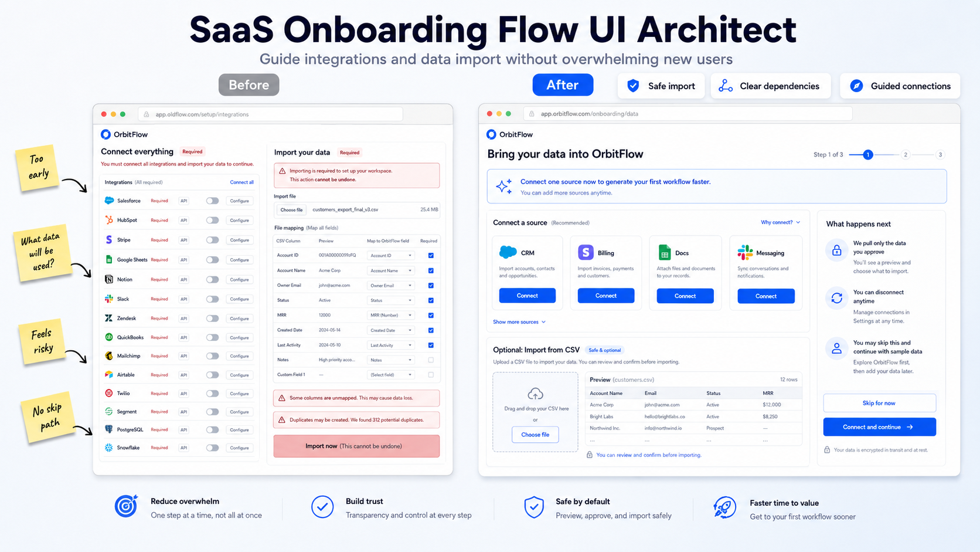
Task: Click the QuickBooks icon
Action: [109, 337]
